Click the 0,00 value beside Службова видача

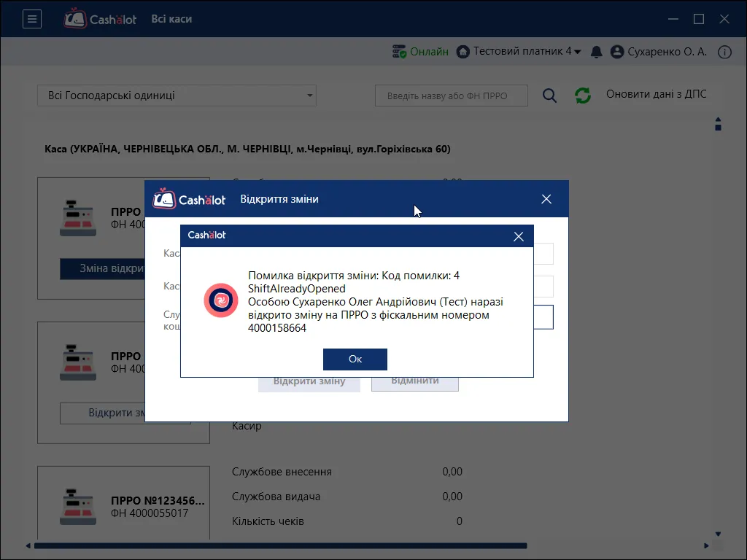pyautogui.click(x=452, y=497)
